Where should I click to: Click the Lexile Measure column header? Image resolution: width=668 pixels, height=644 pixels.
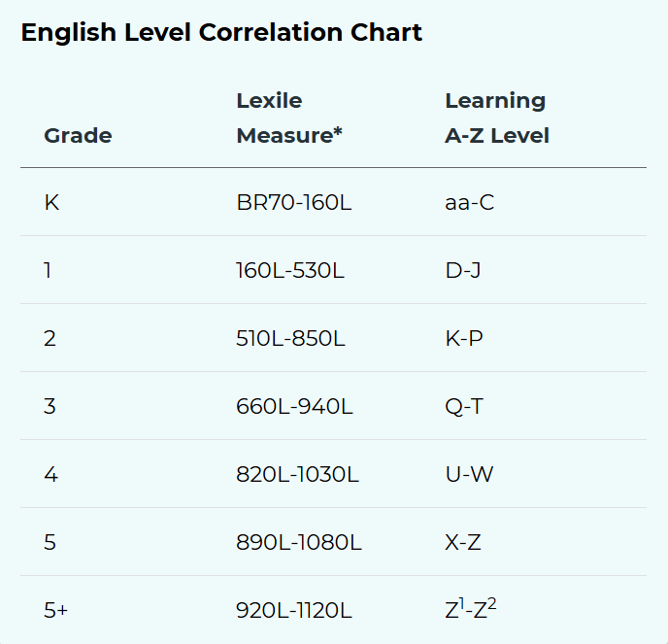coord(289,119)
